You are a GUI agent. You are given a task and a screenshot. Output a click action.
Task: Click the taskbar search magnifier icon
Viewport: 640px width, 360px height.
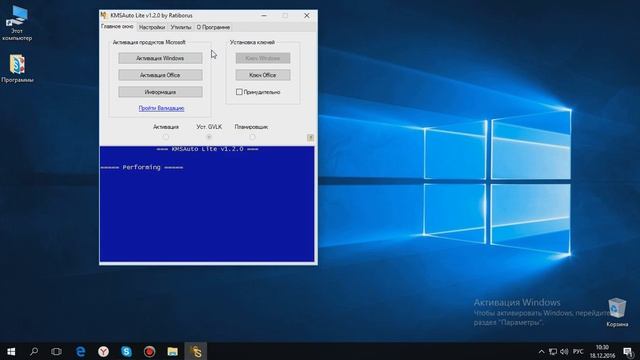[34, 351]
